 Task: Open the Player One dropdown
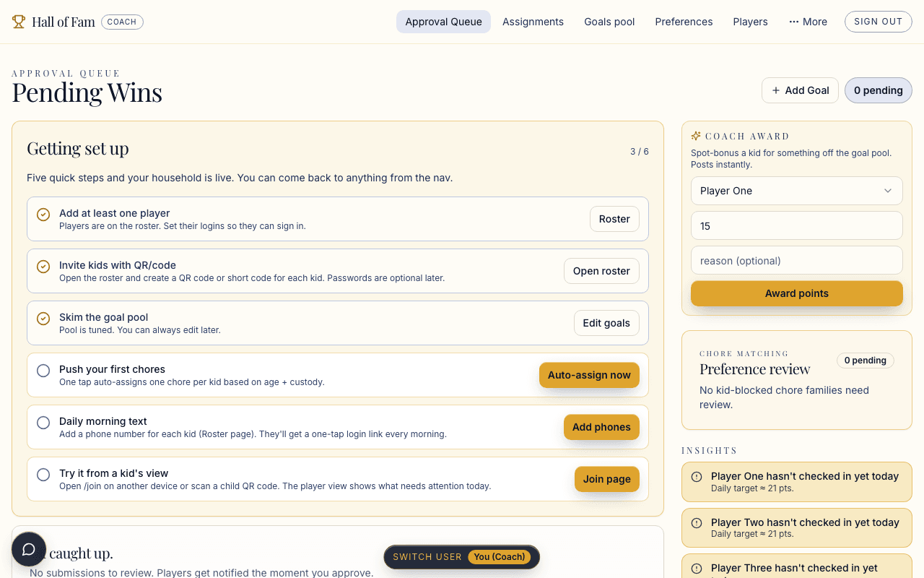coord(797,191)
